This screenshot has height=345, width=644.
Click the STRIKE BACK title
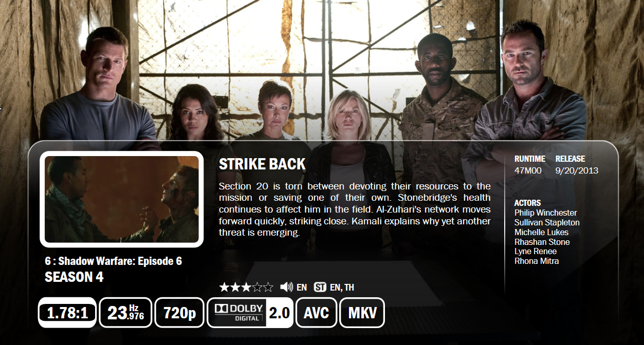click(262, 164)
